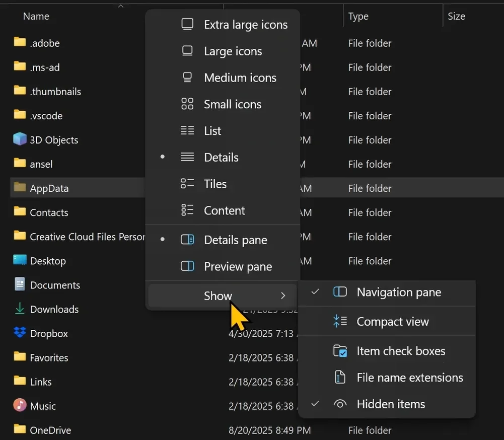Screen dimensions: 504x440
Task: Choose the List view option
Action: pyautogui.click(x=212, y=131)
